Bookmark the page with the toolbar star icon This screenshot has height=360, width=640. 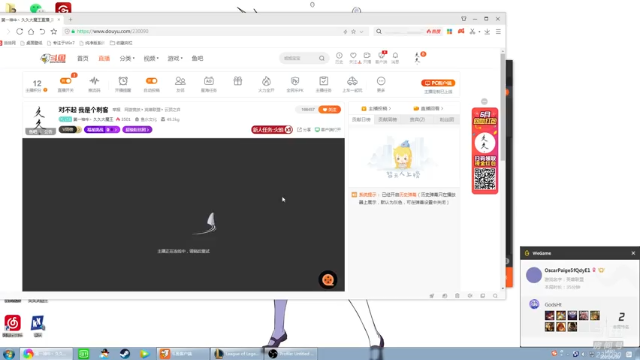[x=53, y=31]
